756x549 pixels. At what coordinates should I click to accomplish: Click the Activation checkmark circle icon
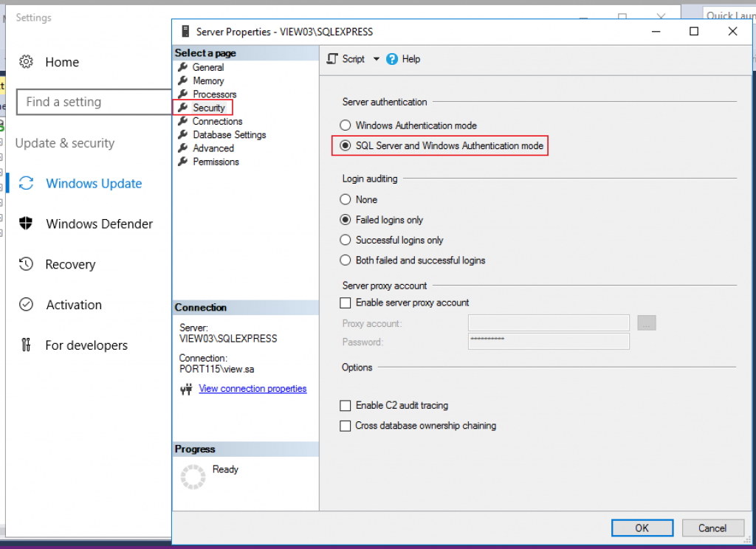coord(27,305)
